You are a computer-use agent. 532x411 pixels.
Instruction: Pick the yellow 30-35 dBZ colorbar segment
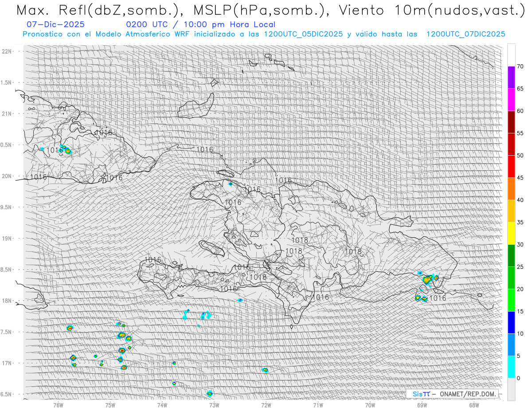pos(511,233)
